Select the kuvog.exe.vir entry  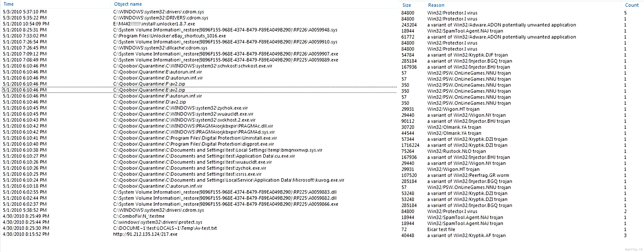point(199,180)
